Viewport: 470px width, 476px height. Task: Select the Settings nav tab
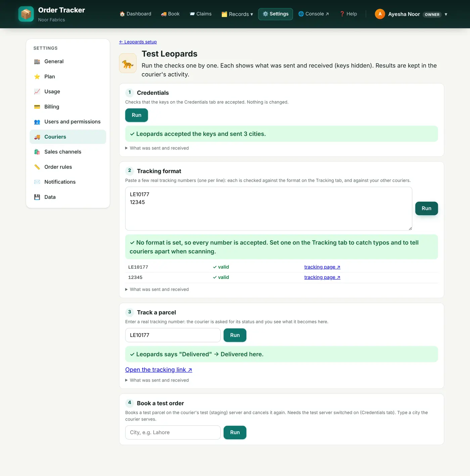coord(276,14)
